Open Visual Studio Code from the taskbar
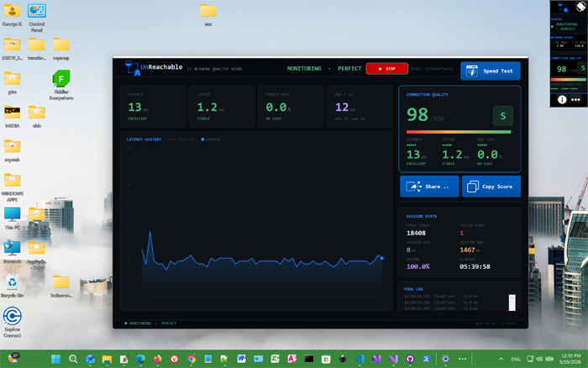The height and width of the screenshot is (368, 588). [x=360, y=359]
